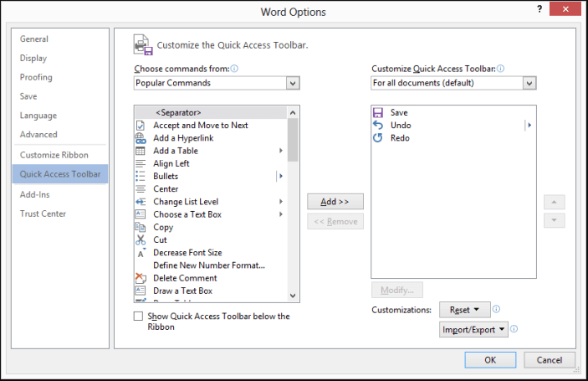Viewport: 588px width, 381px height.
Task: Click the Accept and Move to Next icon
Action: coord(141,126)
